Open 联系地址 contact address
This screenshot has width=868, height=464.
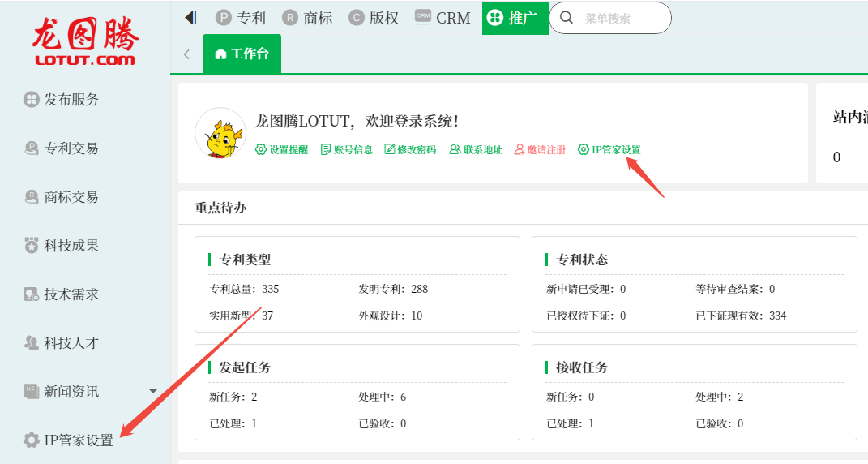tap(476, 150)
